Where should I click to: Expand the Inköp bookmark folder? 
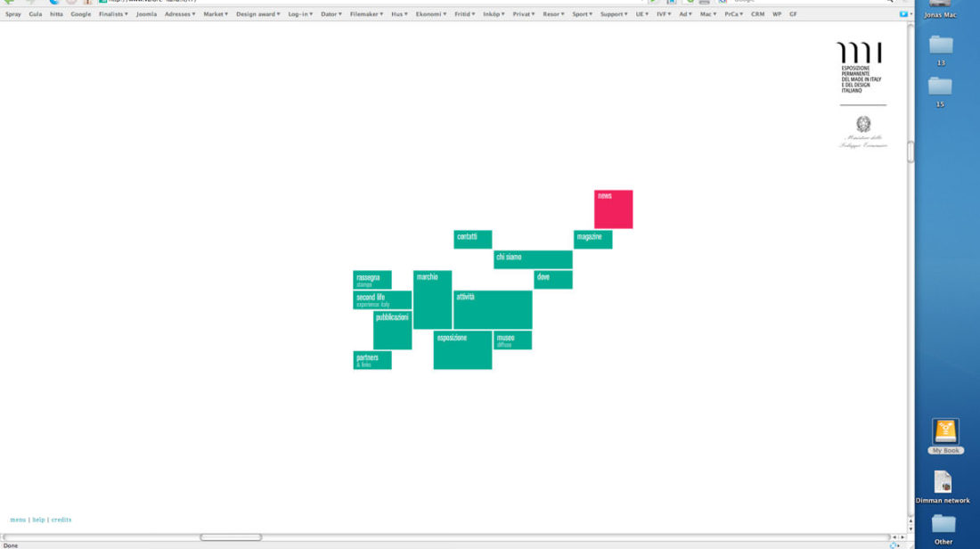pyautogui.click(x=494, y=13)
